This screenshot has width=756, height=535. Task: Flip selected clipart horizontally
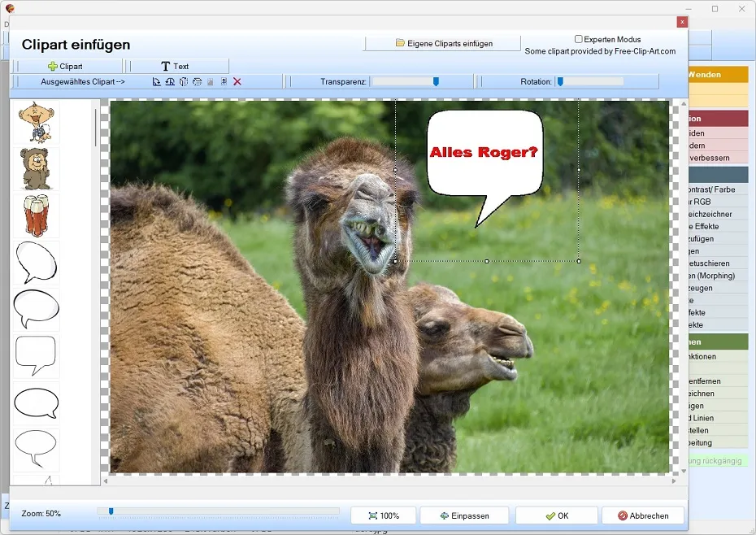tap(183, 81)
